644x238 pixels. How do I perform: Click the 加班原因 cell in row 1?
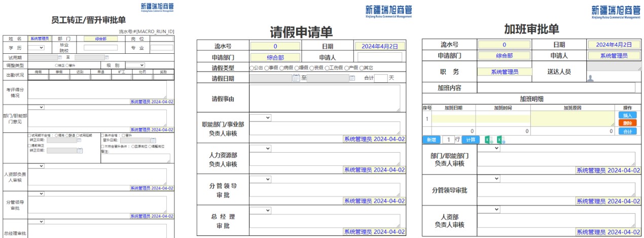573,119
